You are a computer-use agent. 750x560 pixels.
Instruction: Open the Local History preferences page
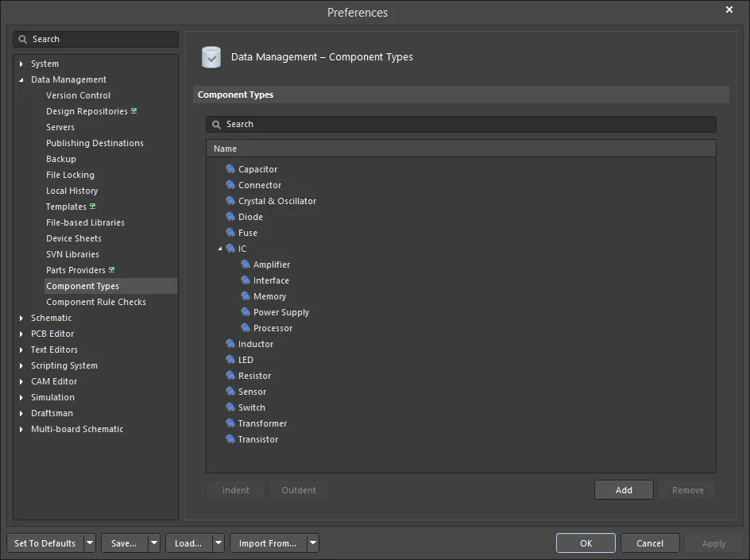[x=72, y=191]
